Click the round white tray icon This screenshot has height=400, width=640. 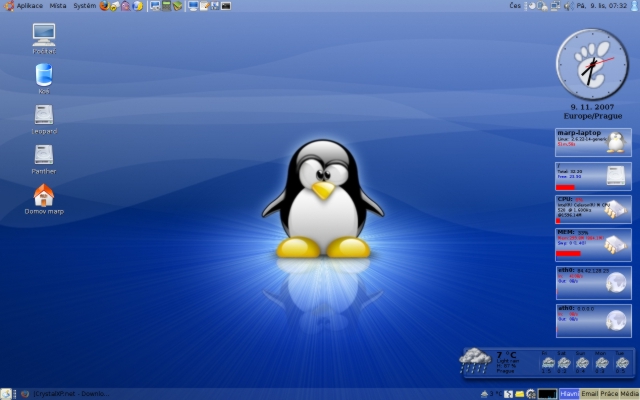click(x=532, y=6)
